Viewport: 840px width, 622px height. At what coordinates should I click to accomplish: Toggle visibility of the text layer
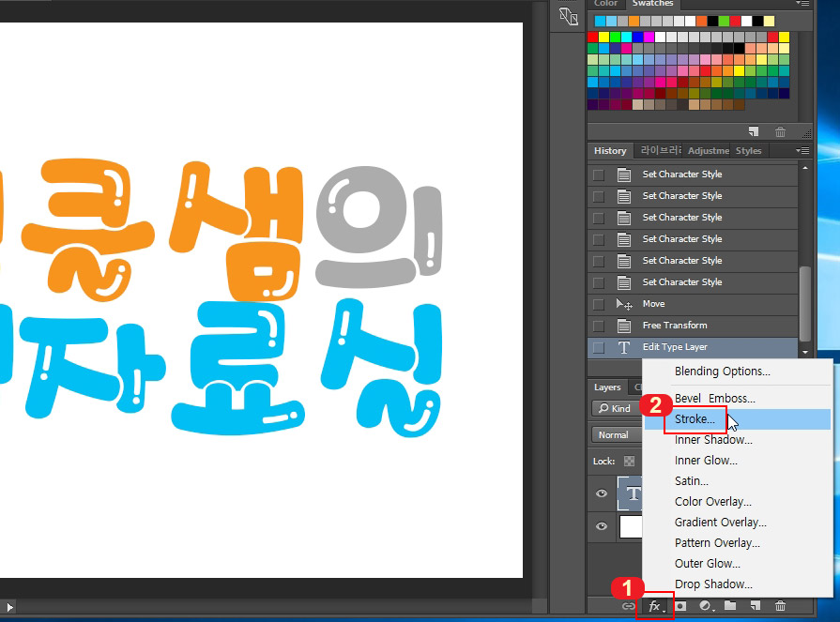point(602,493)
